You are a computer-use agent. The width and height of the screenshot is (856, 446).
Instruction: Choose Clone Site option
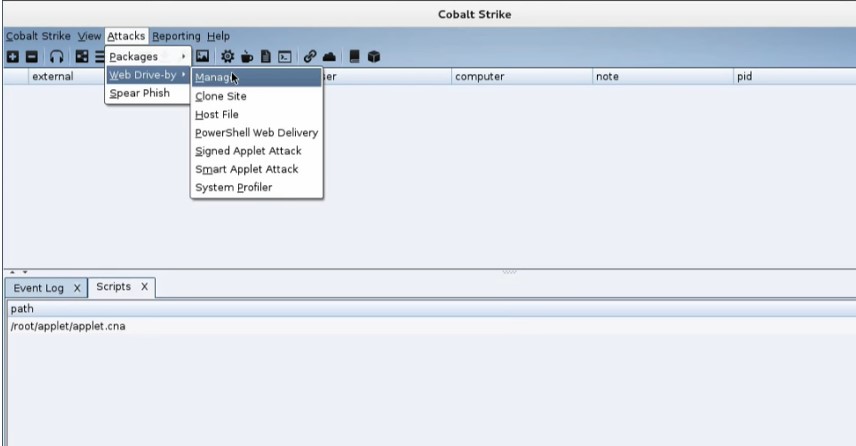257,96
